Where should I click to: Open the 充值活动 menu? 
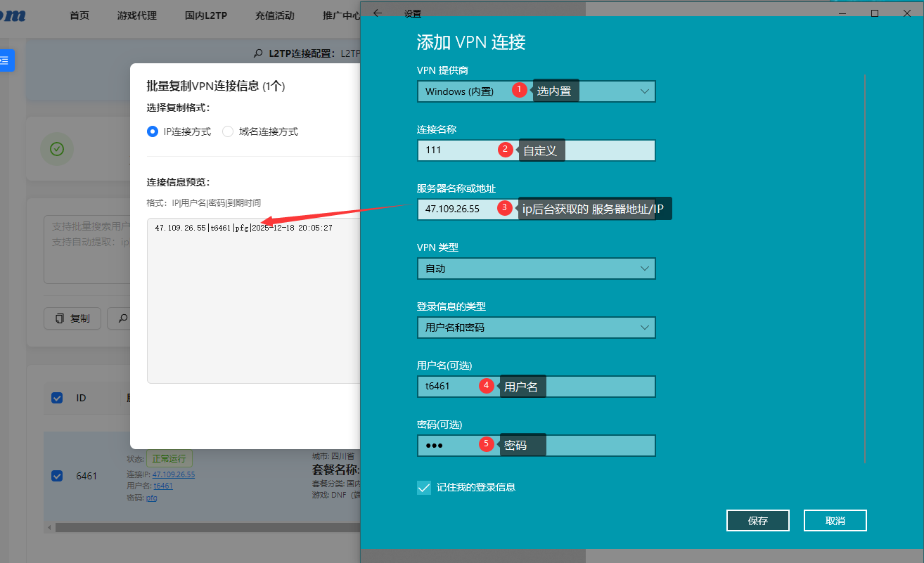[274, 15]
